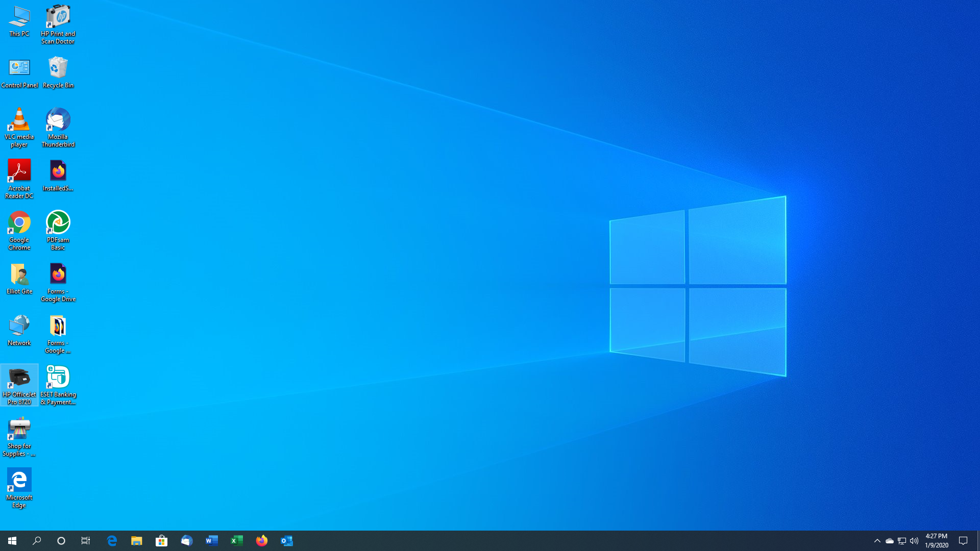This screenshot has width=980, height=551.
Task: Click the Acrobat Reader DC icon
Action: (x=19, y=172)
